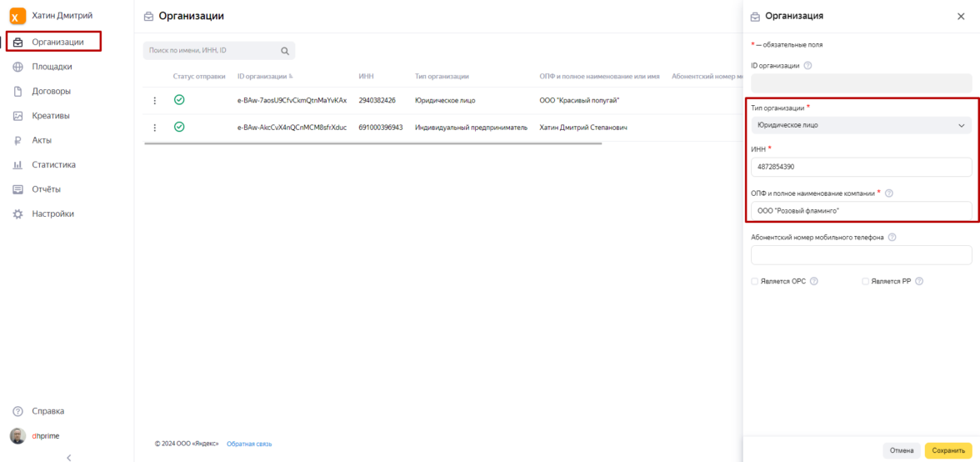Click help icon beside ОПФ и полное наименование
The width and height of the screenshot is (980, 462).
click(x=889, y=193)
